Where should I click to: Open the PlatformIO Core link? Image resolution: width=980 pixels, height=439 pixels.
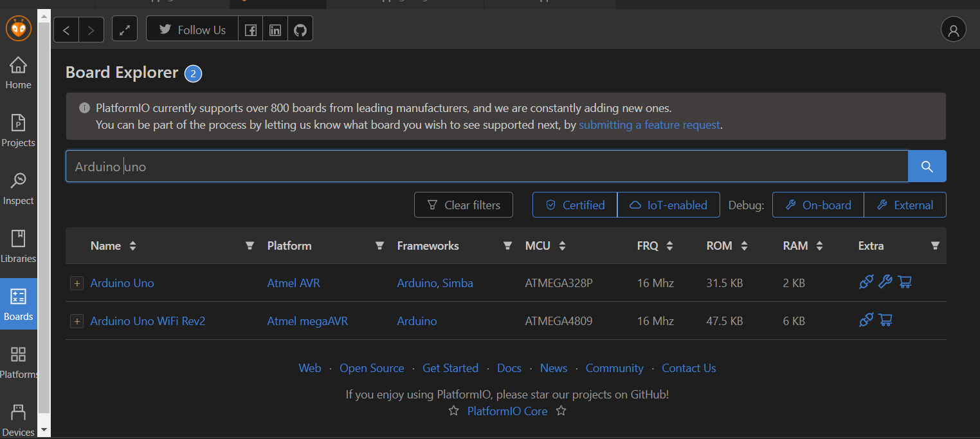(x=507, y=411)
